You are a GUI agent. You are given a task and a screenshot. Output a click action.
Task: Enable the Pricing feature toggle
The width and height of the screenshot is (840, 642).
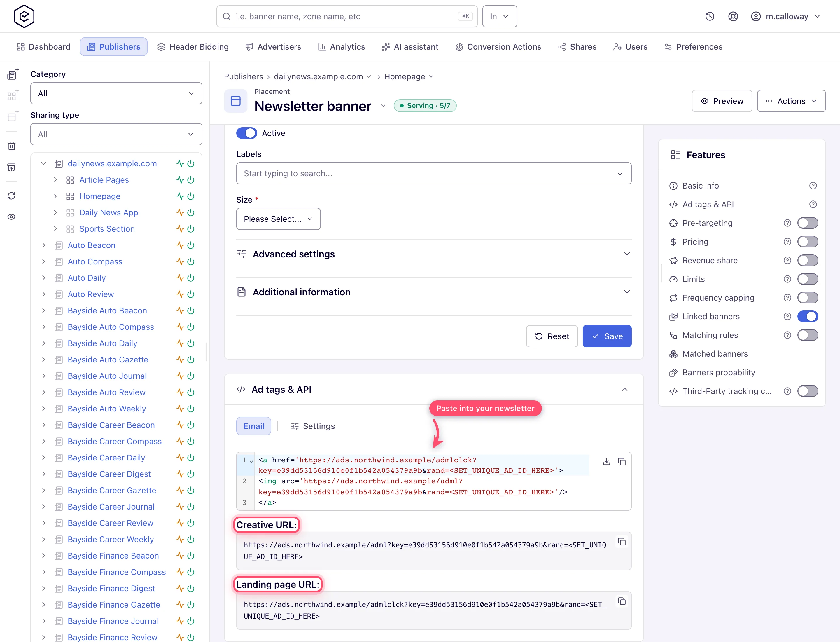808,242
